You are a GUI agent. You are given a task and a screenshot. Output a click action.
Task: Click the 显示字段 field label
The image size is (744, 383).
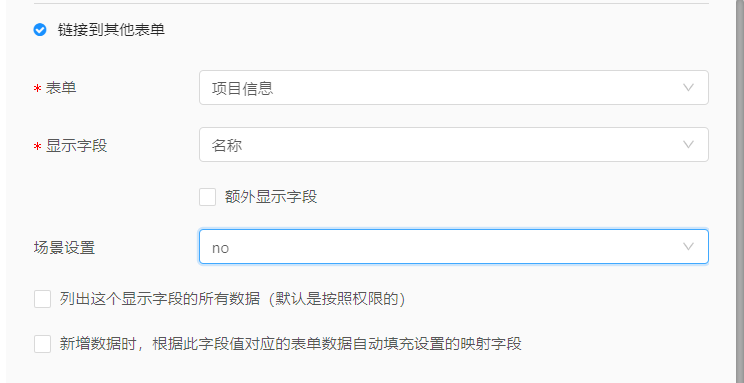(x=76, y=146)
